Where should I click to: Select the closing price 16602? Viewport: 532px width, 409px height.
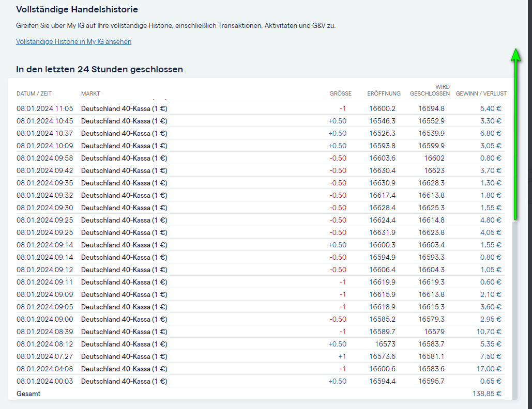(x=434, y=158)
